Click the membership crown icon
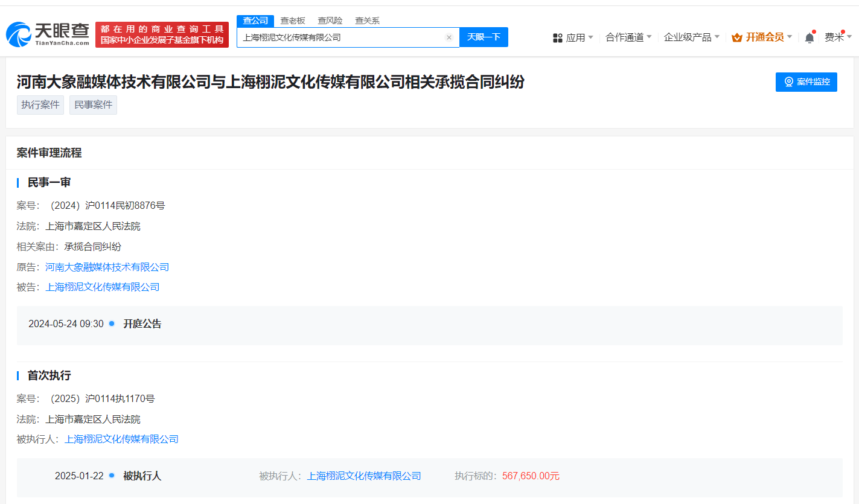The width and height of the screenshot is (859, 504). 736,37
